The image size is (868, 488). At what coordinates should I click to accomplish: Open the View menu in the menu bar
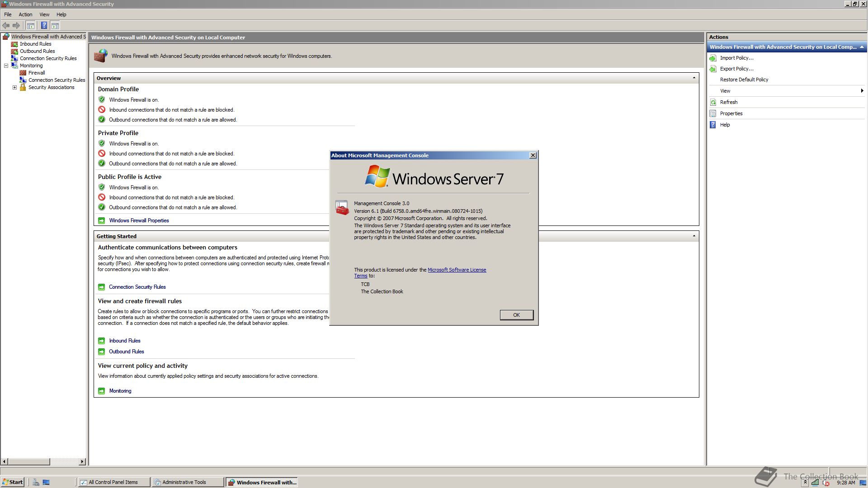click(44, 14)
